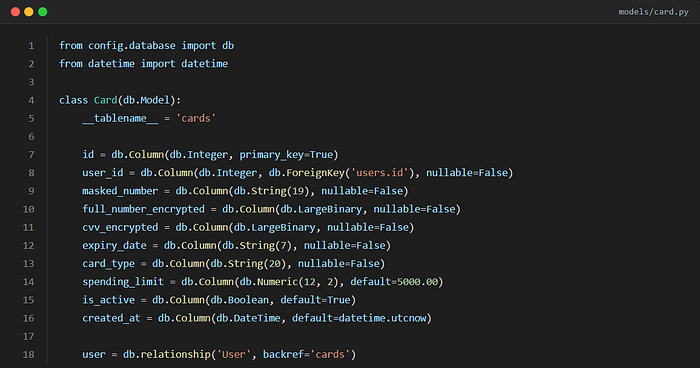
Task: Click '__tablename__' attribute
Action: pos(120,118)
